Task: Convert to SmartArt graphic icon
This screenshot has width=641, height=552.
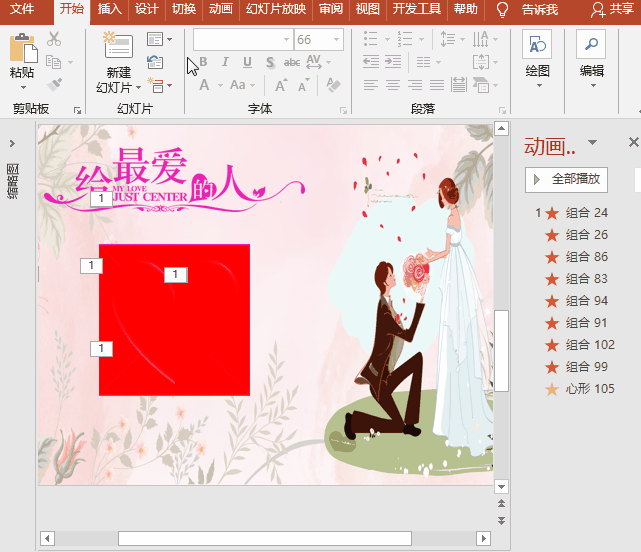Action: pos(481,85)
